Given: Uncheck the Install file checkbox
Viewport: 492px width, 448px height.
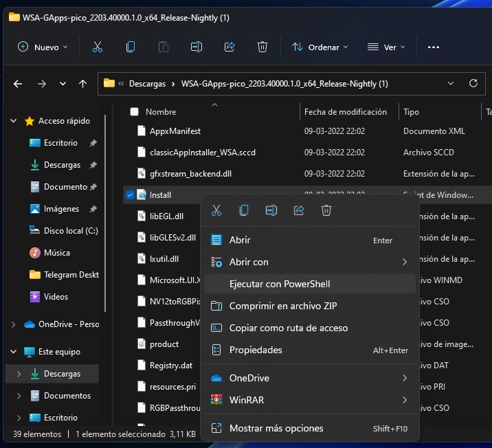Looking at the screenshot, I should [131, 195].
